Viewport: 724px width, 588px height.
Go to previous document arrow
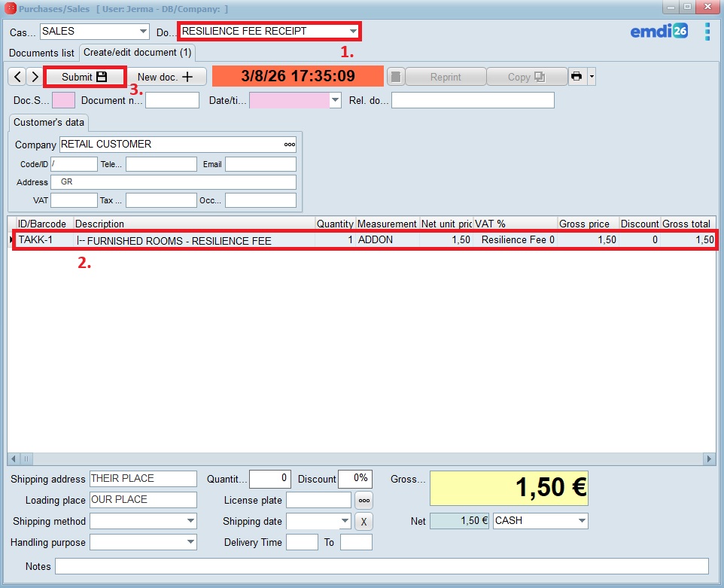pos(17,77)
